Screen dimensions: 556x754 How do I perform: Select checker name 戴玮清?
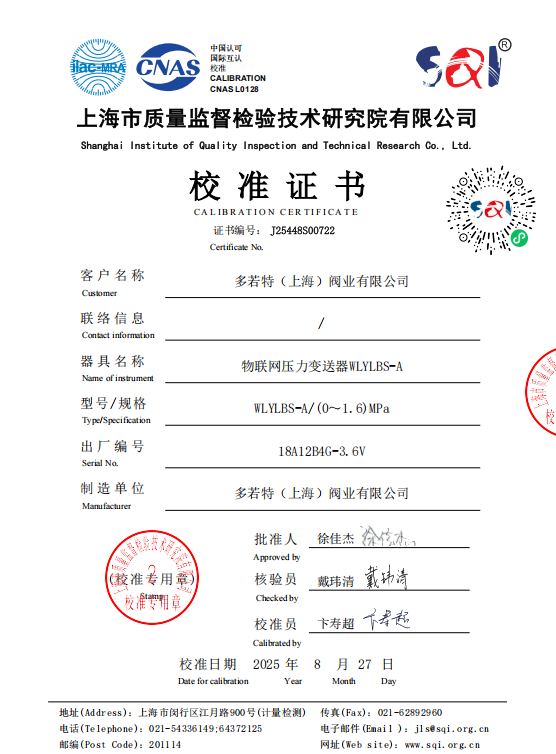(x=336, y=581)
